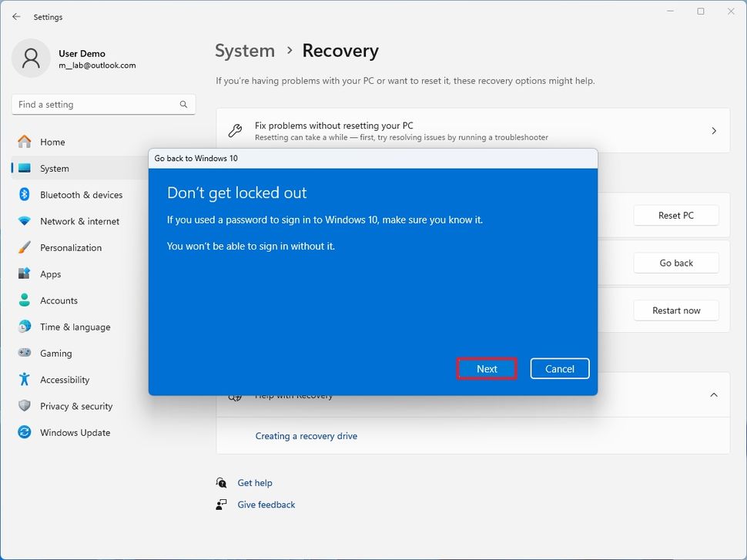Select Accessibility in the sidebar

click(65, 379)
